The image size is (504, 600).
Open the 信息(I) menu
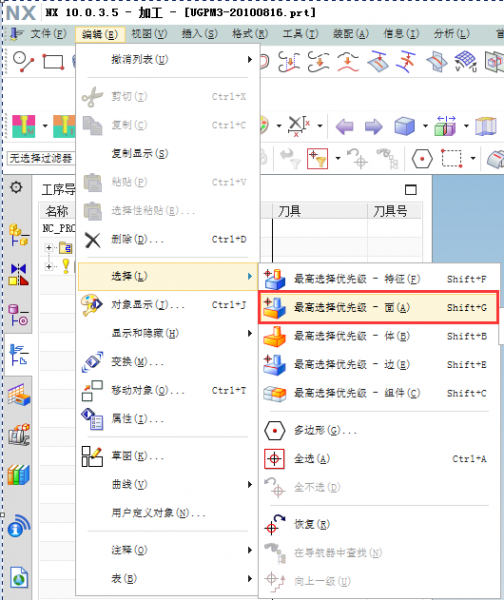401,34
